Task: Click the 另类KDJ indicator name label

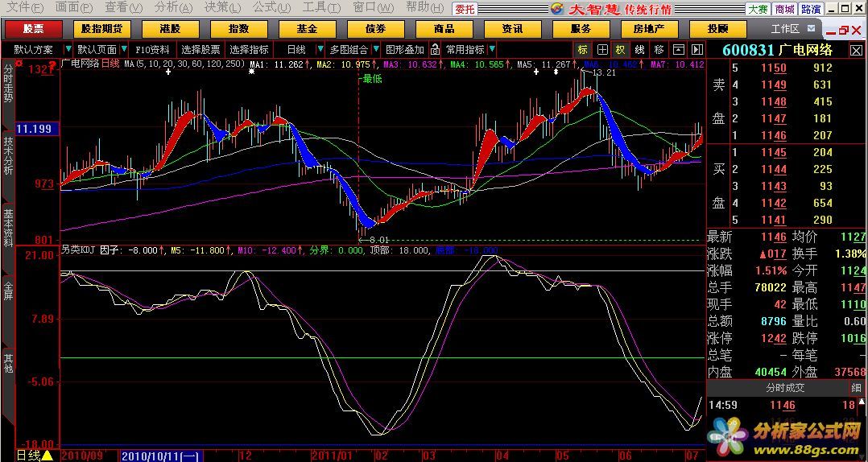Action: coord(78,250)
